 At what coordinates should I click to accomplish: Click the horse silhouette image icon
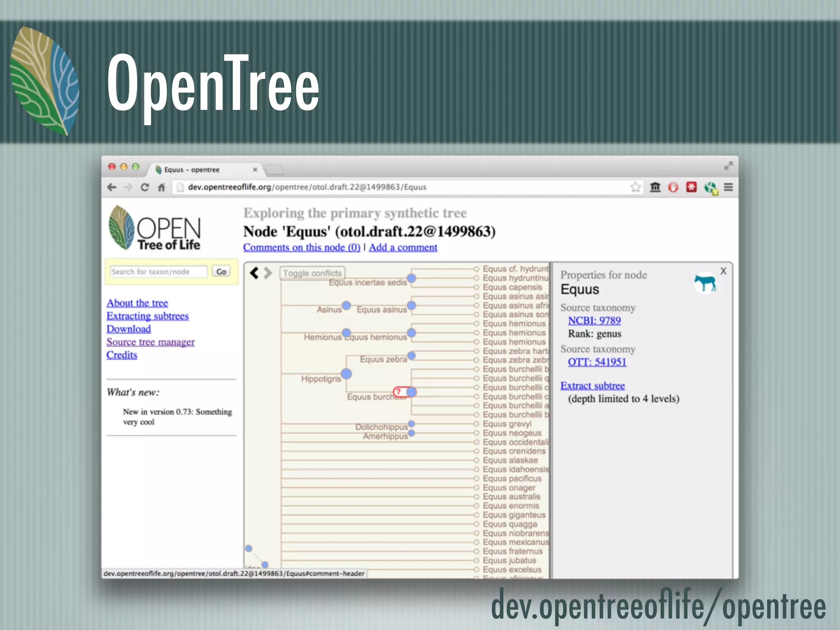click(x=705, y=283)
